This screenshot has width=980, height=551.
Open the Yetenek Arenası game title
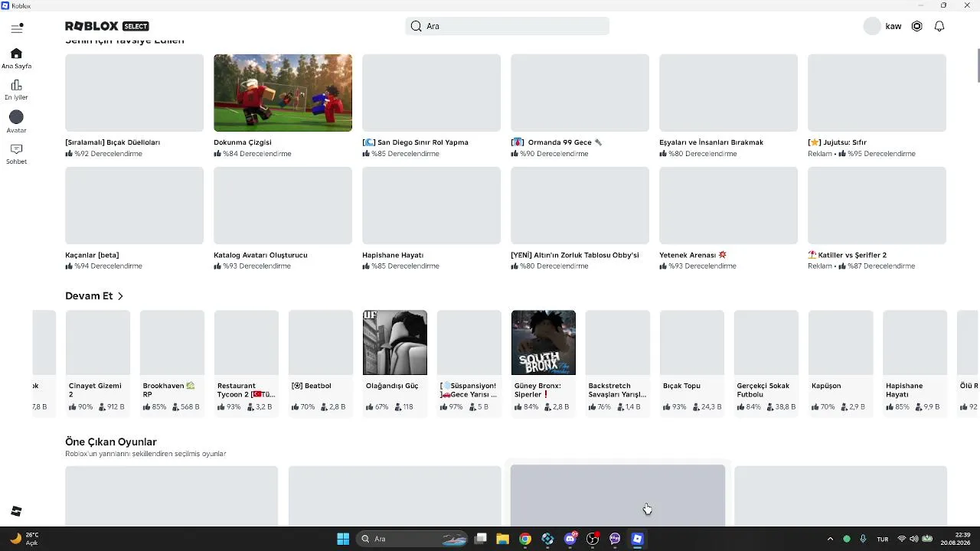click(x=693, y=255)
